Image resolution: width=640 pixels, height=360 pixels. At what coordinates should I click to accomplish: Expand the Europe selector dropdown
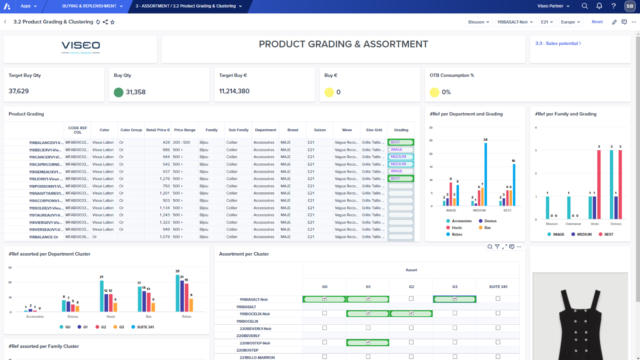coord(570,22)
